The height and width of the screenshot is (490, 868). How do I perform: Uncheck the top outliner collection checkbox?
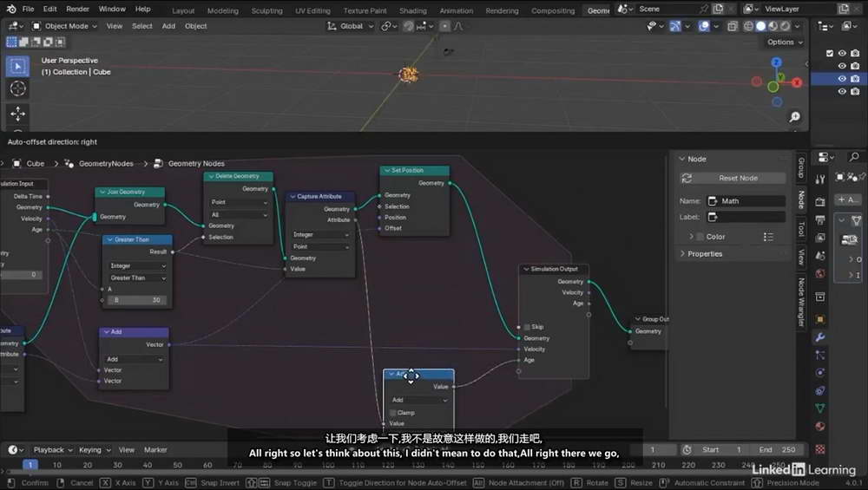point(829,53)
